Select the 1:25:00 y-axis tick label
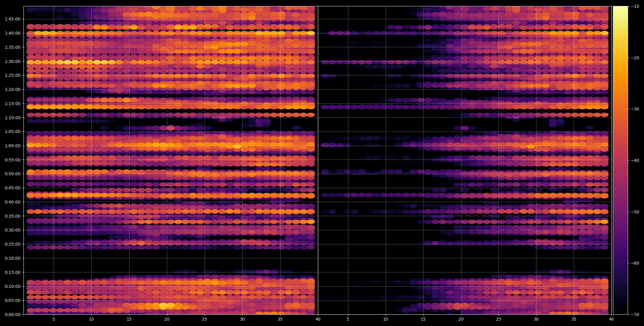 [12, 75]
